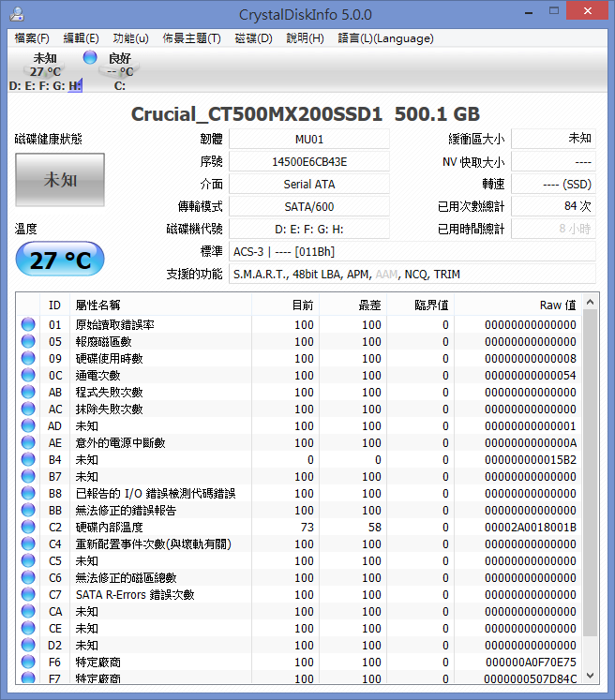Screen dimensions: 615x700
Task: Select the SATA R-Errors 錯誤次數 attribute name
Action: (x=135, y=595)
